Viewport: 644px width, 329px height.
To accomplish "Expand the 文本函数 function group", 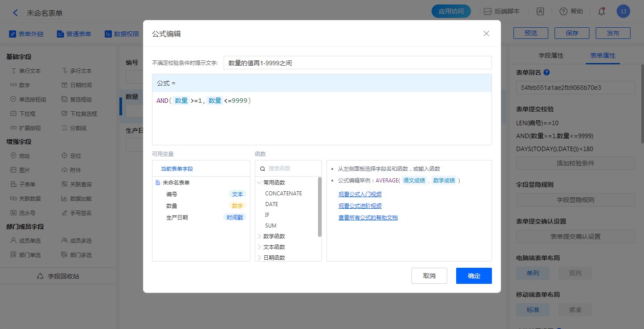I will click(x=259, y=247).
